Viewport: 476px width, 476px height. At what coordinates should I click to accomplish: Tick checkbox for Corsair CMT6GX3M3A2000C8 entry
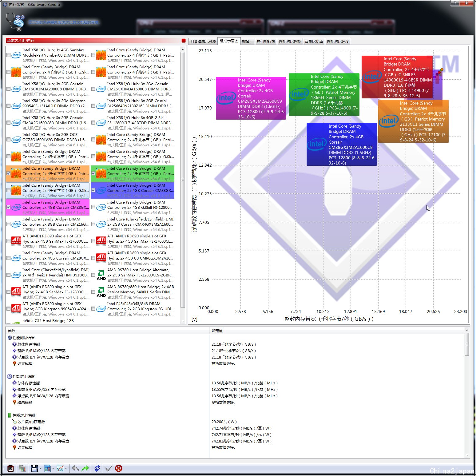click(9, 89)
